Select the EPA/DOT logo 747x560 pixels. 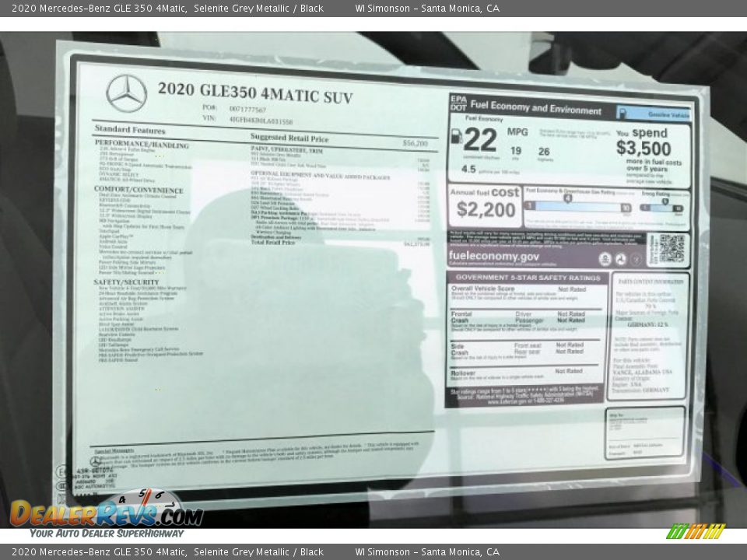click(x=458, y=103)
